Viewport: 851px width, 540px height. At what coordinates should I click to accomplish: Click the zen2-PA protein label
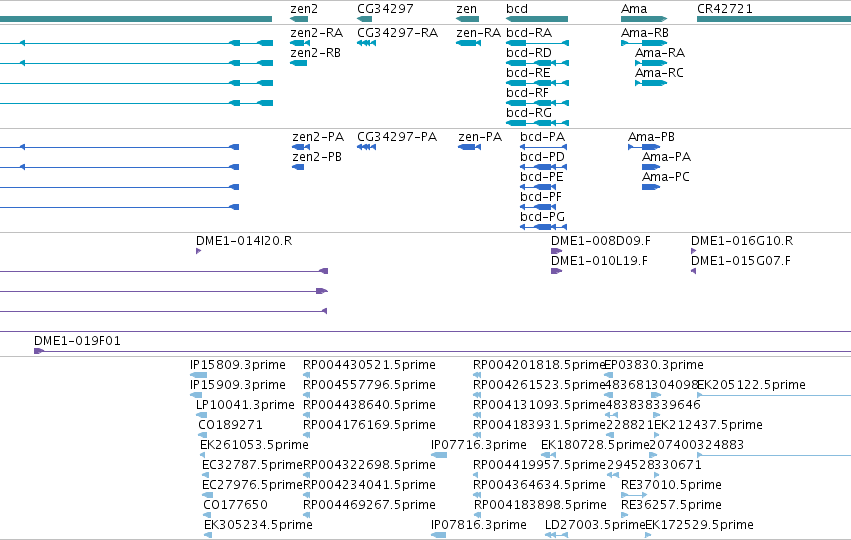pos(318,137)
